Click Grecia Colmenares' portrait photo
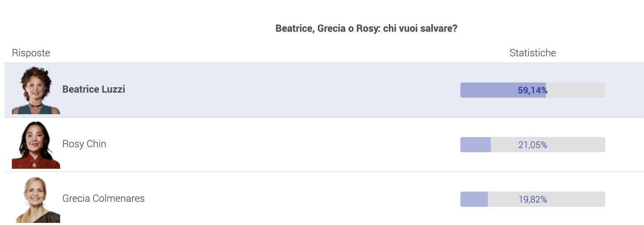The image size is (644, 225). pos(36,199)
